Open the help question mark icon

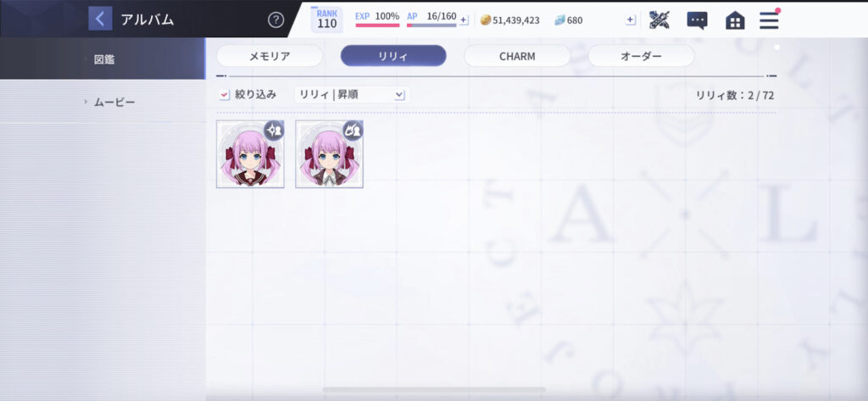point(275,20)
